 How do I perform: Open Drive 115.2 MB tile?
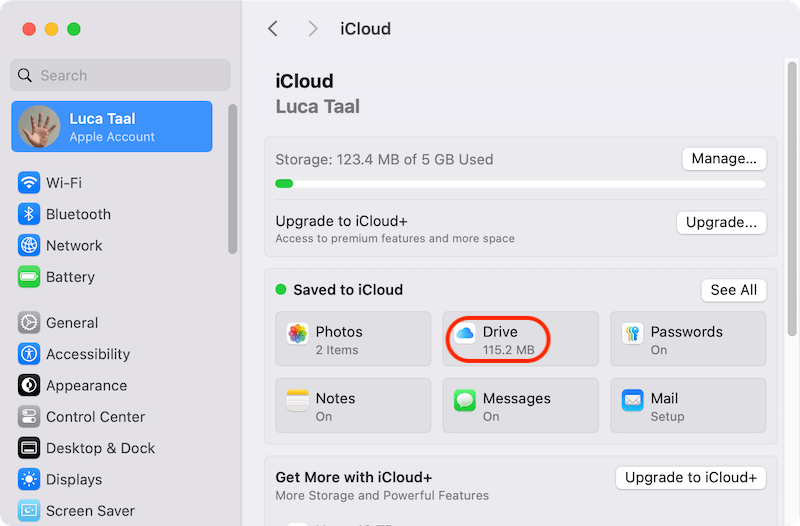(x=520, y=339)
